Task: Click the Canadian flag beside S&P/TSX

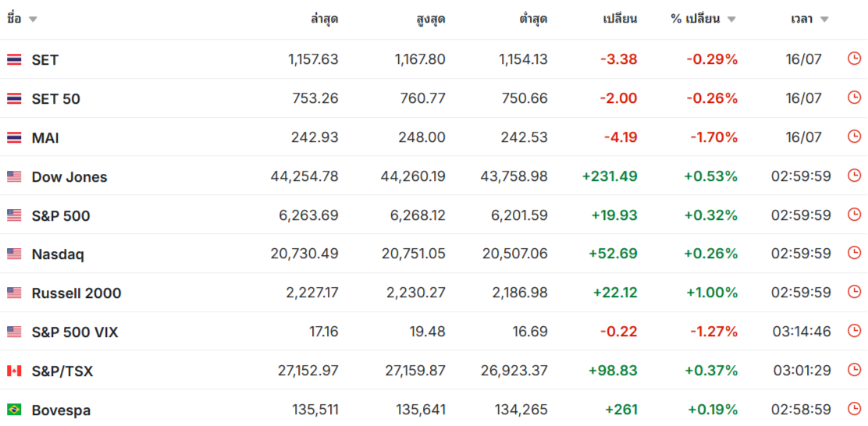Action: point(14,371)
